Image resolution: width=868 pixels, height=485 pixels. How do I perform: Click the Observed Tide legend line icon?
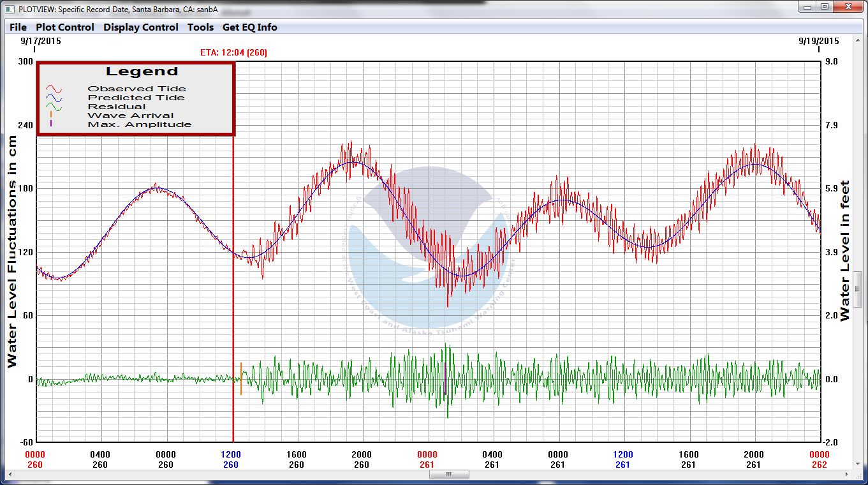(52, 89)
